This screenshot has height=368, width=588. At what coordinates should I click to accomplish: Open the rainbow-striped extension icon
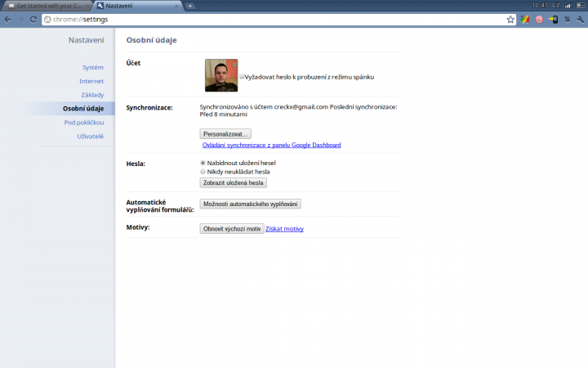coord(524,20)
